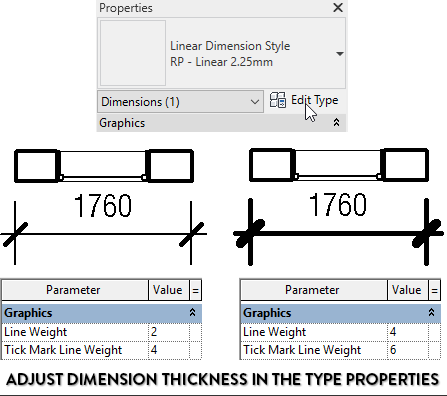Collapse Graphics group in left parameter table

click(x=192, y=313)
